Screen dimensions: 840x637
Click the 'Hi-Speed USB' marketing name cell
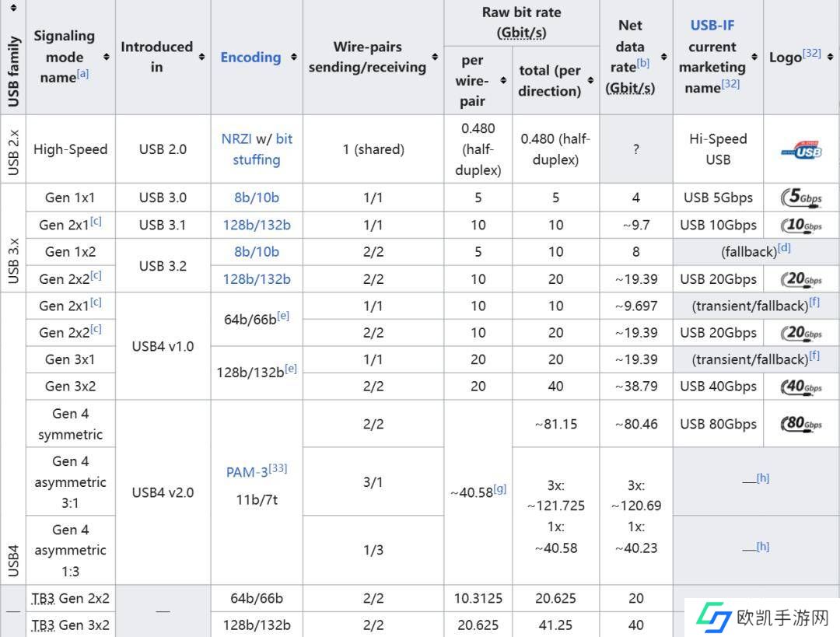point(718,149)
